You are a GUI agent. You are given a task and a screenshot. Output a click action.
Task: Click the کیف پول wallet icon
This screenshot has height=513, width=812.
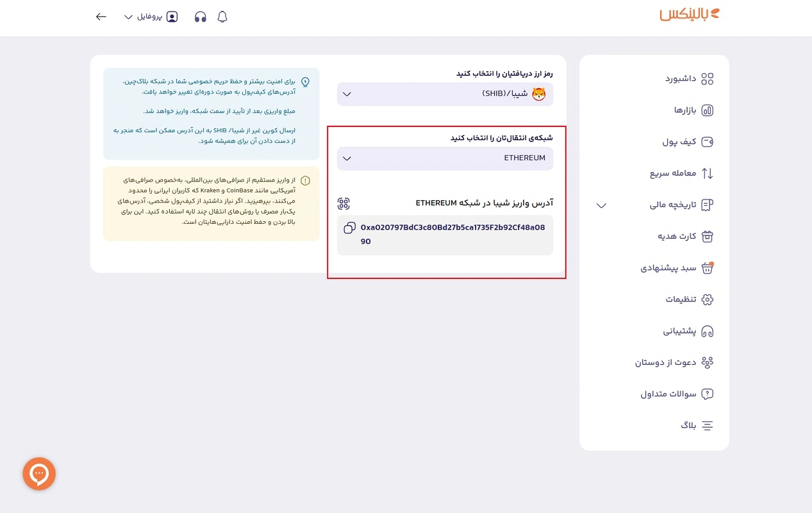pyautogui.click(x=707, y=142)
